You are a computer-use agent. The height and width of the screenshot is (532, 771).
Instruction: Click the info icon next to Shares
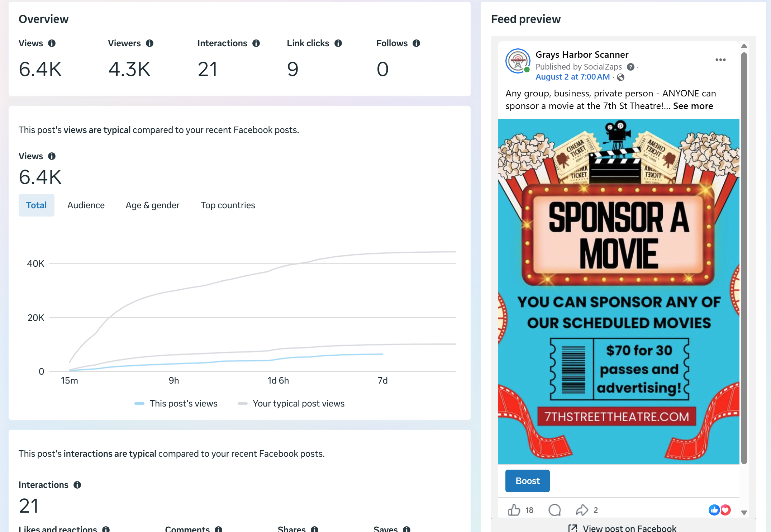coord(315,529)
